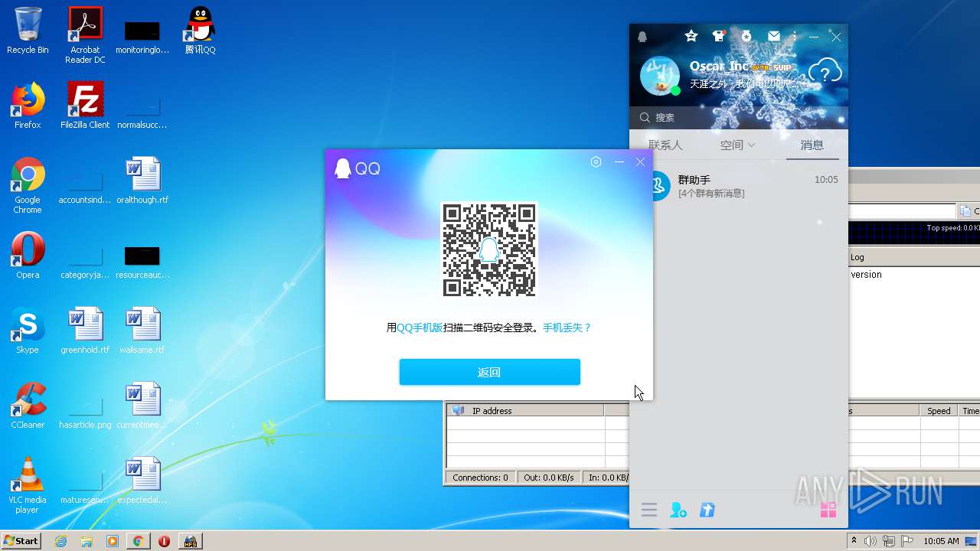Switch to the 联系人 tab

click(665, 145)
